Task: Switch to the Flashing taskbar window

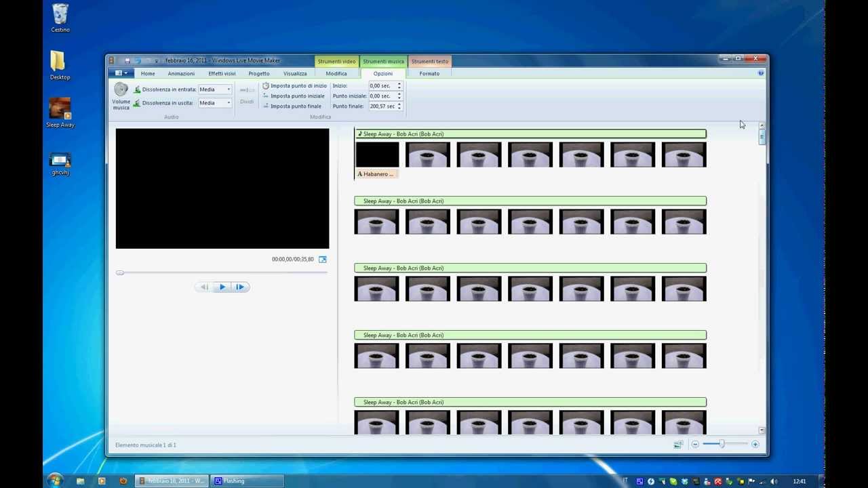Action: tap(247, 481)
